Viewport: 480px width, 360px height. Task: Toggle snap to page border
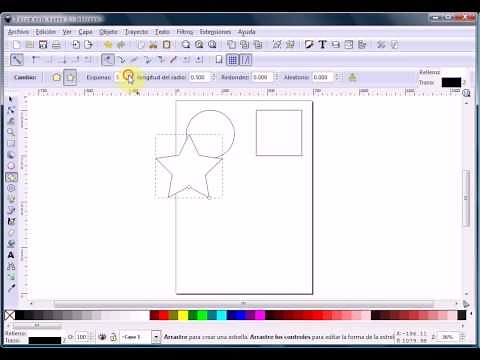pyautogui.click(x=219, y=60)
